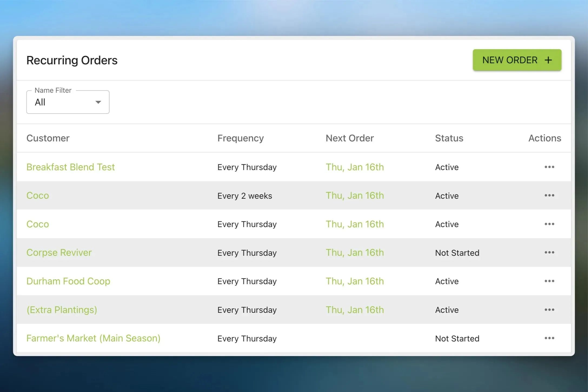588x392 pixels.
Task: Click the dropdown arrow next to All
Action: click(98, 102)
